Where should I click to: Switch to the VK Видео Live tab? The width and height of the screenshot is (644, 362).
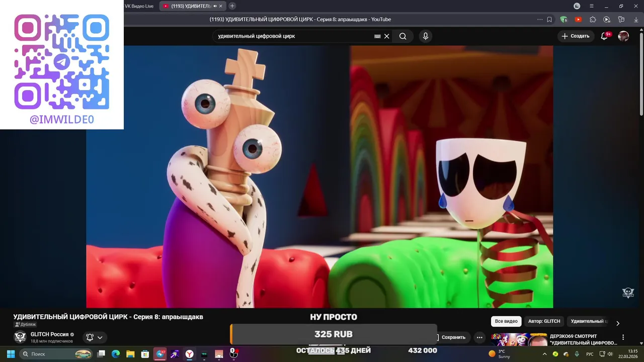(140, 6)
